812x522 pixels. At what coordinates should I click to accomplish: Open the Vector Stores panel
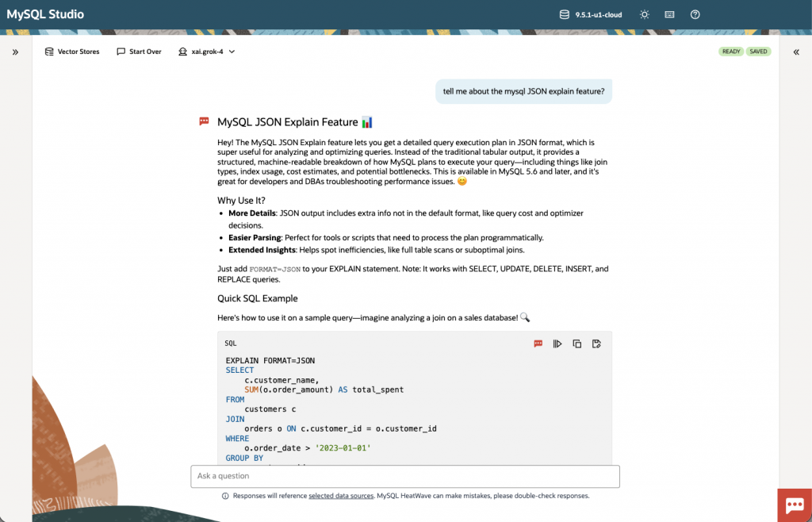pyautogui.click(x=72, y=52)
